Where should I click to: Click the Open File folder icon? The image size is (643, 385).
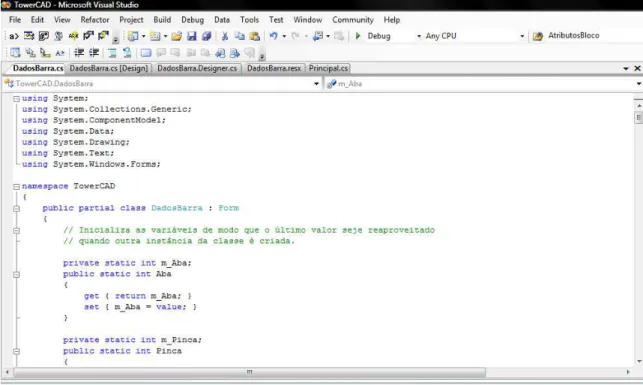coord(177,36)
